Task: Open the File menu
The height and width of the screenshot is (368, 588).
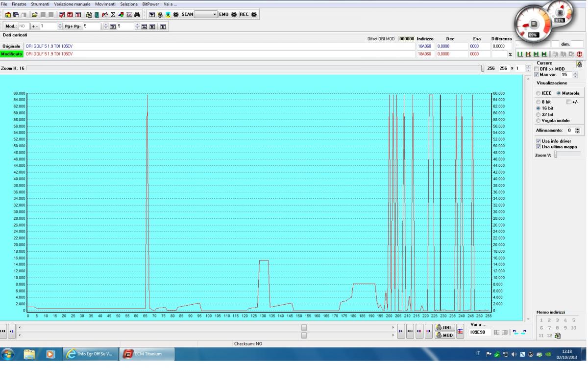Action: click(4, 4)
